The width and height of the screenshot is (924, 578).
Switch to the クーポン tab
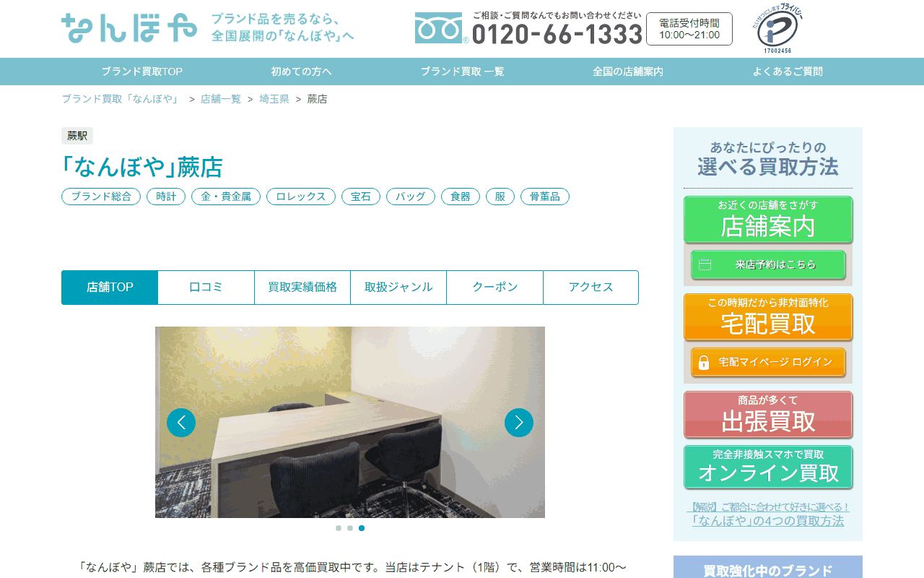tap(495, 288)
